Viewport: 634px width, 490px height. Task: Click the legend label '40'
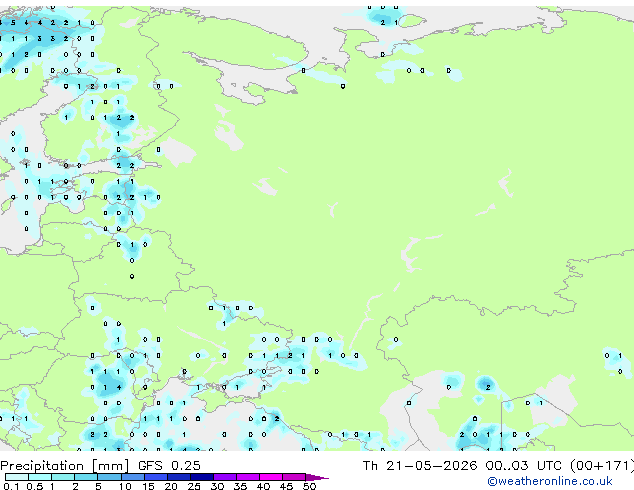[x=263, y=486]
